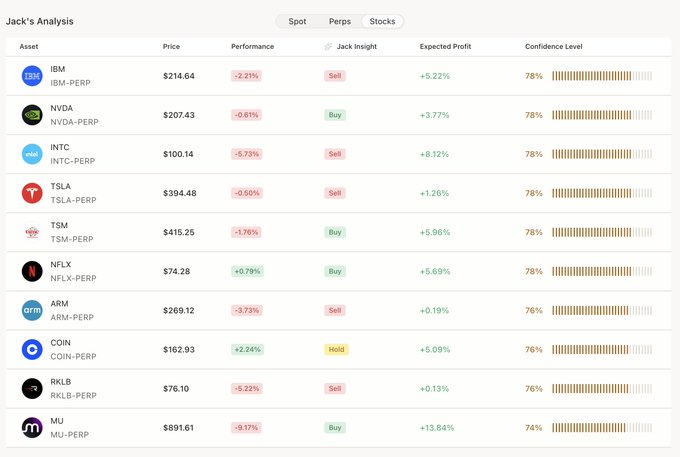Click the 74% confidence value
The image size is (680, 457).
(x=533, y=428)
